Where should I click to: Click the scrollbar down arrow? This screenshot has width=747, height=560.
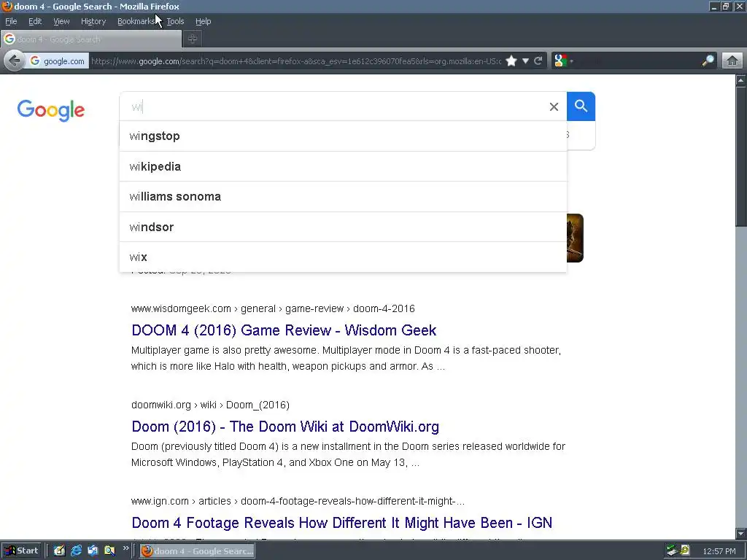[741, 533]
